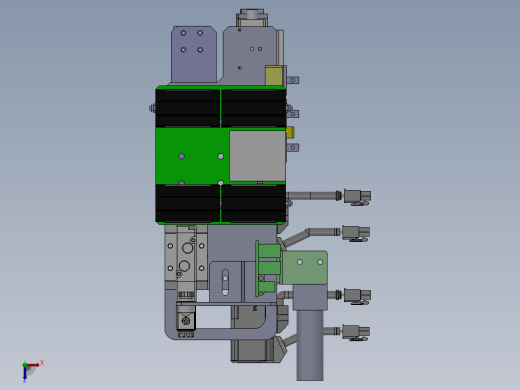Image resolution: width=520 pixels, height=390 pixels.
Task: Select the knurled fitting inside the bottom frame
Action: point(186,320)
